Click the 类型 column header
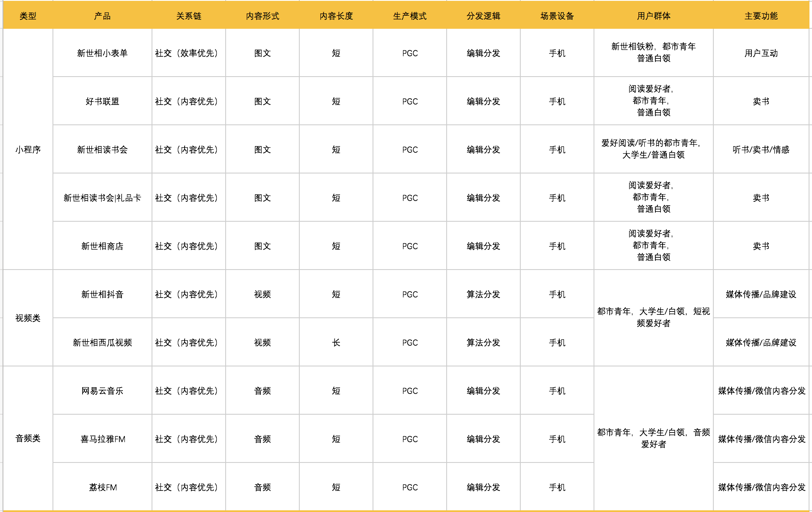Viewport: 812px width, 512px height. tap(28, 16)
